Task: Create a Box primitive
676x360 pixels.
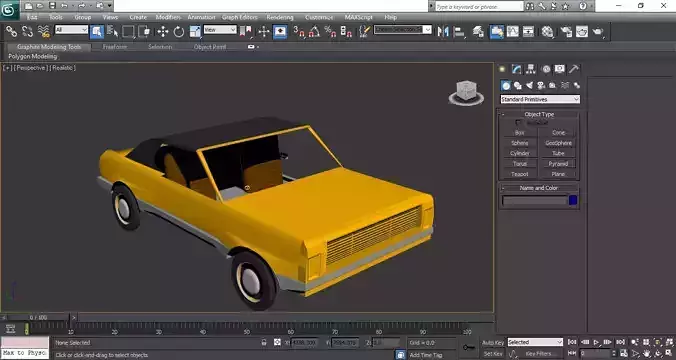Action: pyautogui.click(x=520, y=133)
